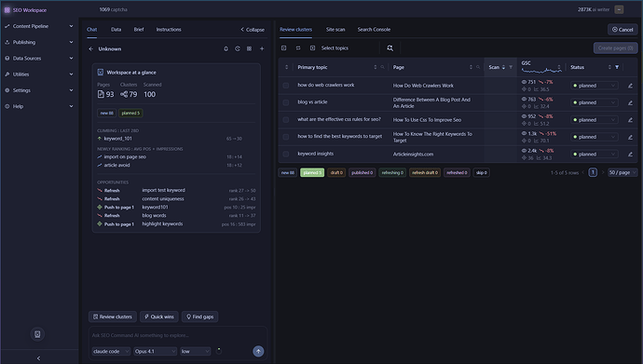Click the Cancel button
643x364 pixels.
[x=622, y=30]
